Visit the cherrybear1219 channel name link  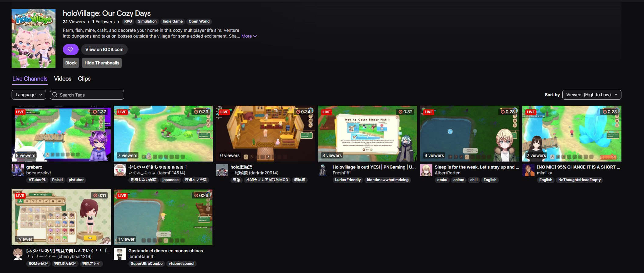(59, 257)
